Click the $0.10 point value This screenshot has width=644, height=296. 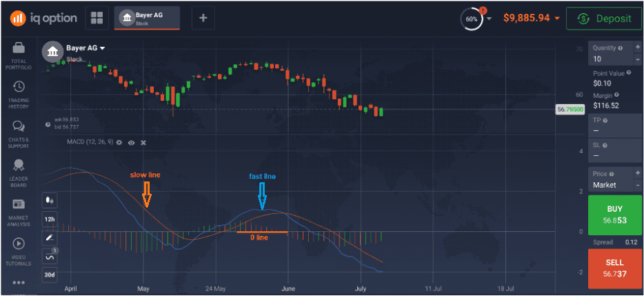click(602, 83)
